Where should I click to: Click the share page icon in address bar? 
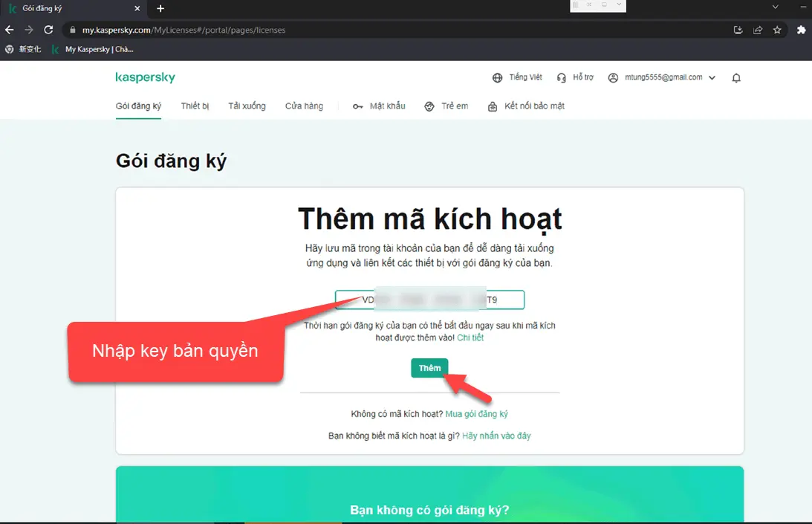pos(758,30)
